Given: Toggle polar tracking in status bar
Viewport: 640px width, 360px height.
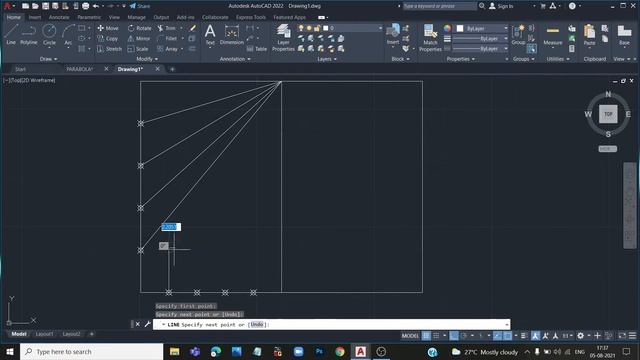Looking at the screenshot, I should click(x=464, y=336).
